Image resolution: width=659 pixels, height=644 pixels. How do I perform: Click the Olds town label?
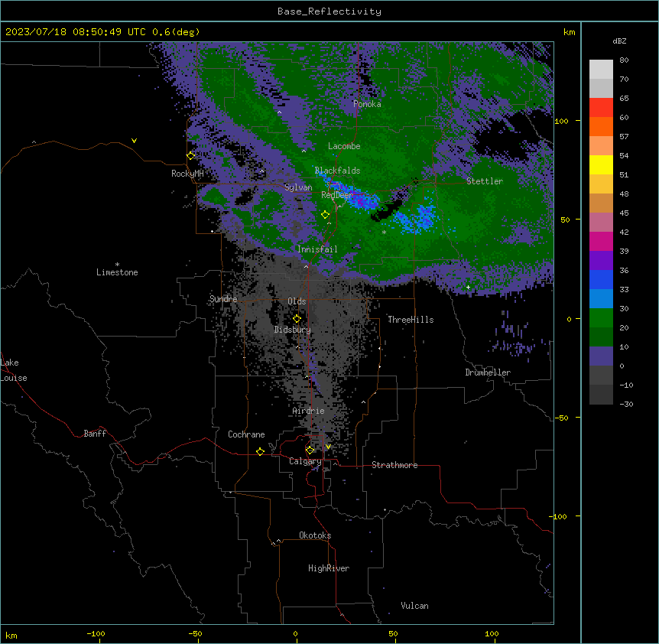(297, 301)
